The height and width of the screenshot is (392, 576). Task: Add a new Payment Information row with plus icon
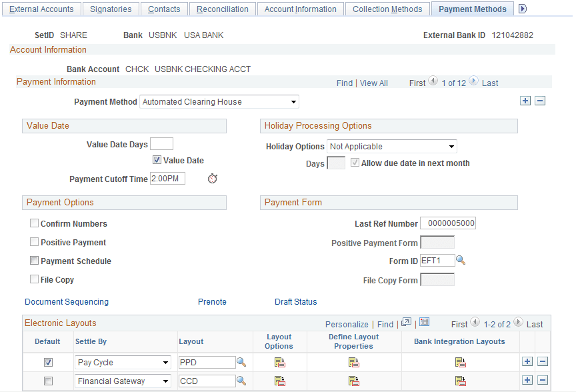(x=526, y=100)
